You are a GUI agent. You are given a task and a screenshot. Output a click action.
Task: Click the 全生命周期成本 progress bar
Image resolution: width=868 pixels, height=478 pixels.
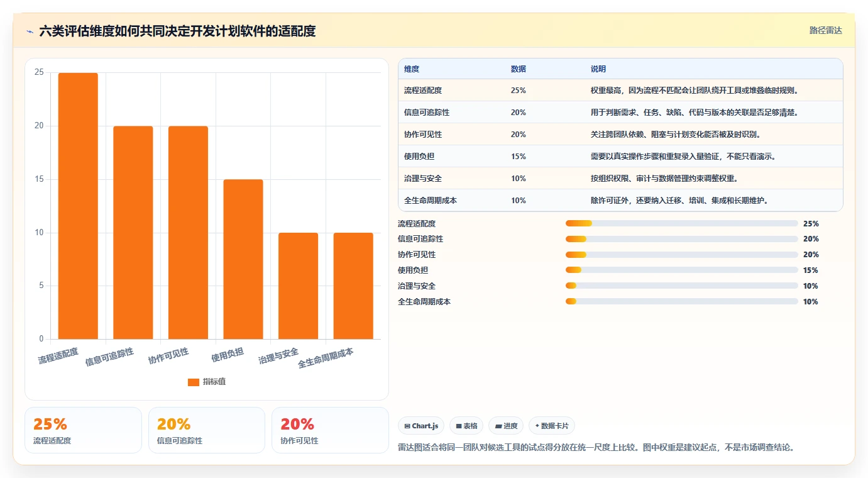pos(682,302)
